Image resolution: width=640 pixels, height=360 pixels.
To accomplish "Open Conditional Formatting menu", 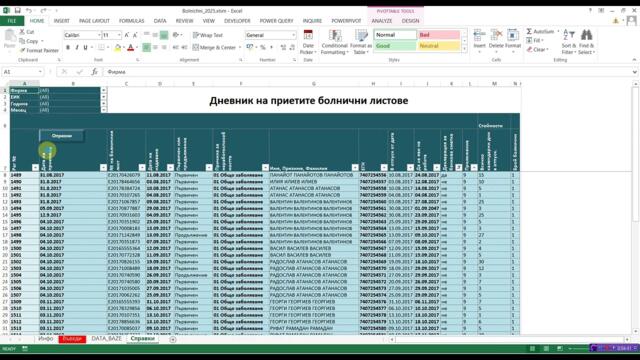I will tap(334, 42).
